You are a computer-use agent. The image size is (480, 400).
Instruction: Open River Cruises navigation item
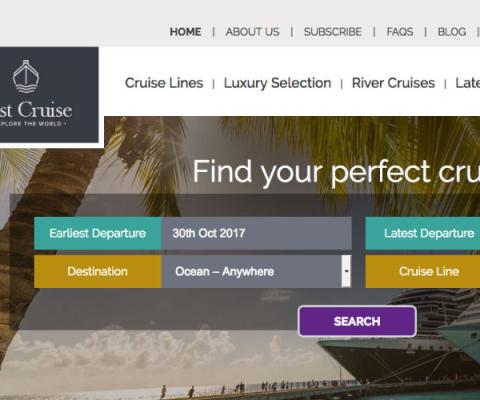click(393, 83)
